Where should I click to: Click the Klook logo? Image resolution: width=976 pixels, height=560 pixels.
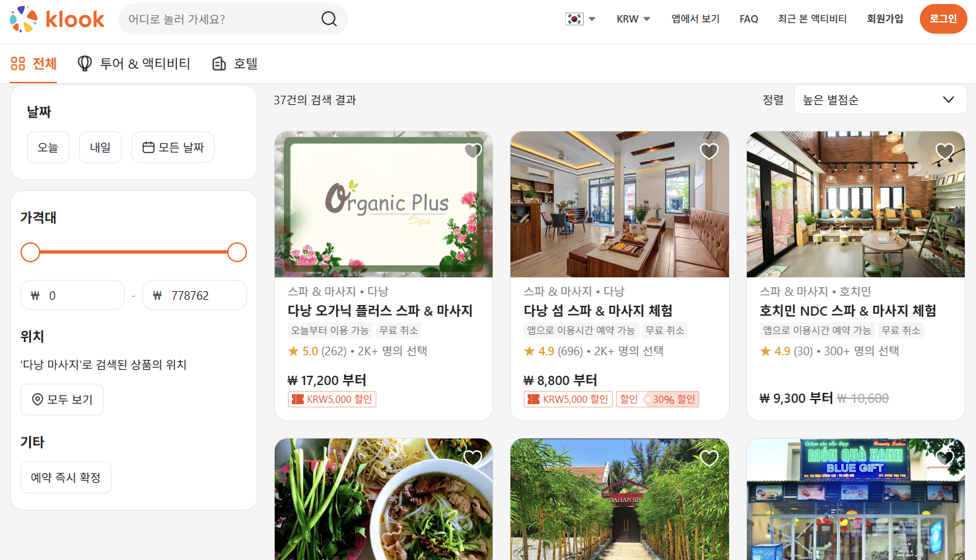(57, 19)
